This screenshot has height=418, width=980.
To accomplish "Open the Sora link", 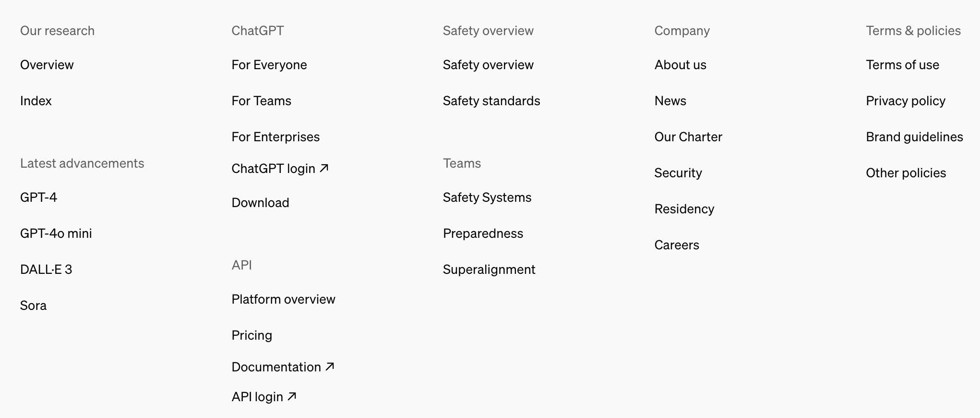I will (x=33, y=306).
